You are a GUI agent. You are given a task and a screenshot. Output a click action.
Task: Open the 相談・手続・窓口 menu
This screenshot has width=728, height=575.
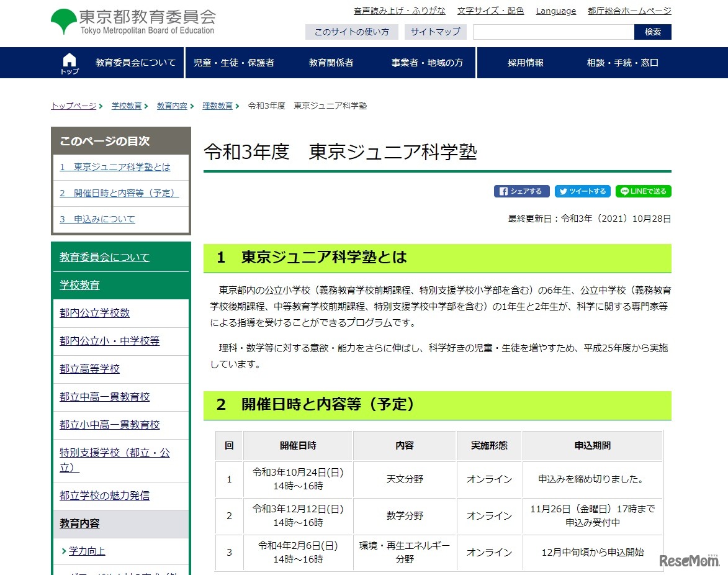pyautogui.click(x=621, y=63)
